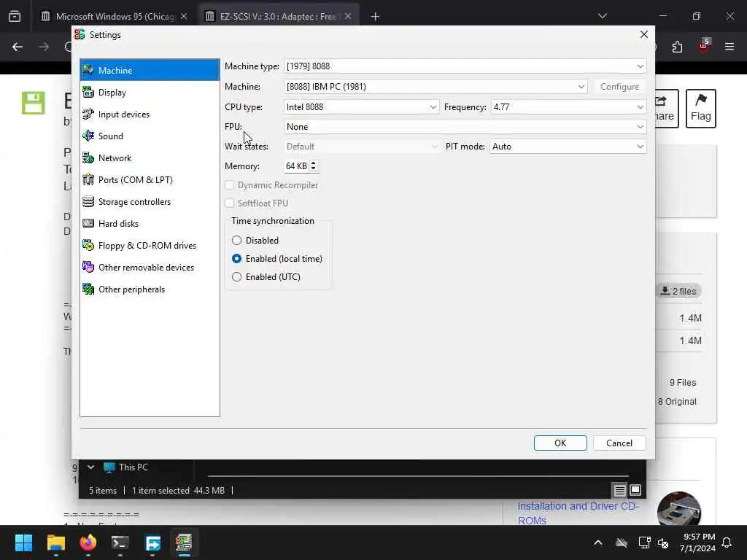Open the notifications bell in system tray
This screenshot has height=560, width=747.
pyautogui.click(x=727, y=542)
